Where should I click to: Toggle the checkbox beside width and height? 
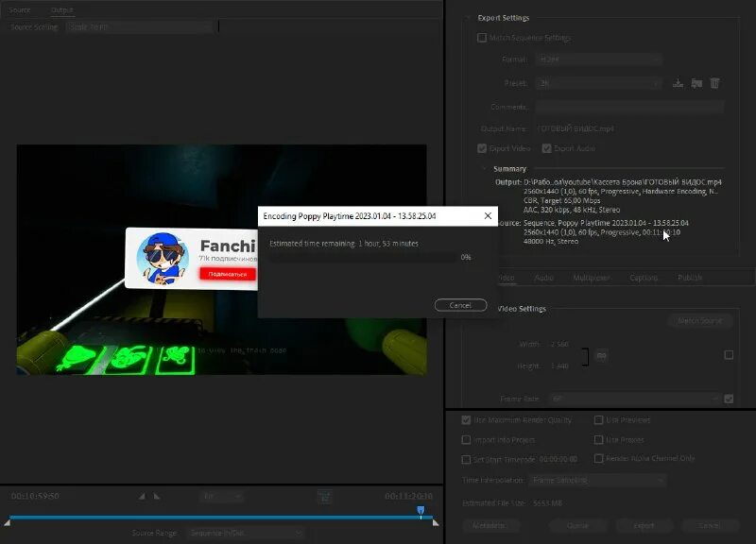click(x=729, y=355)
